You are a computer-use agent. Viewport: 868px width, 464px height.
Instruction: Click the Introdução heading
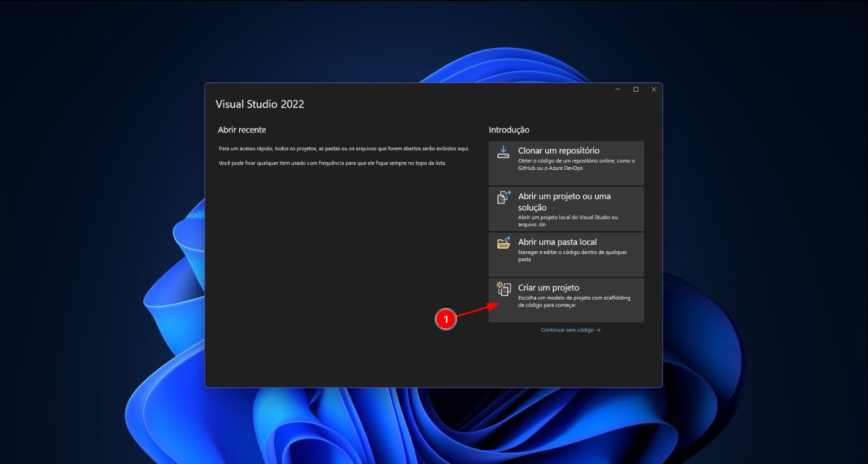coord(509,130)
